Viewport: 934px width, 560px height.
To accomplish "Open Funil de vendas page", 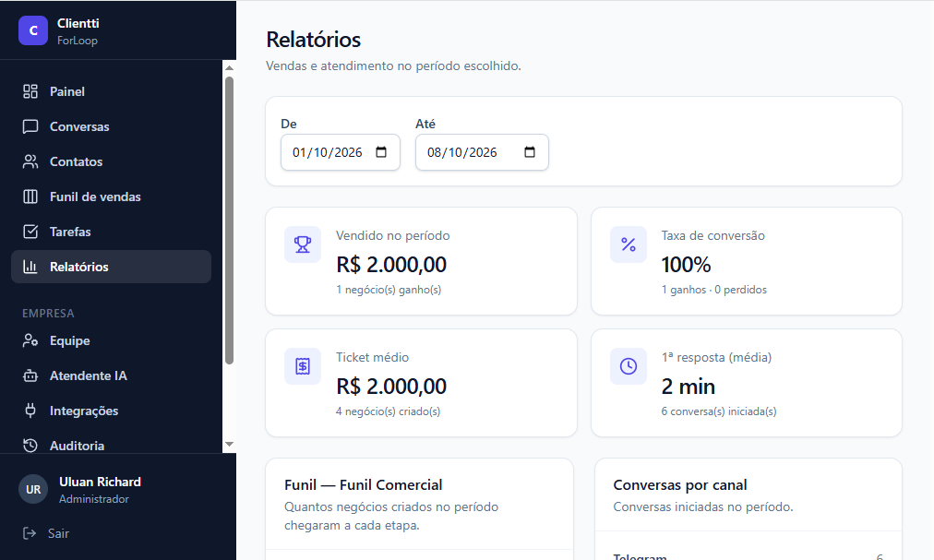I will pyautogui.click(x=111, y=197).
